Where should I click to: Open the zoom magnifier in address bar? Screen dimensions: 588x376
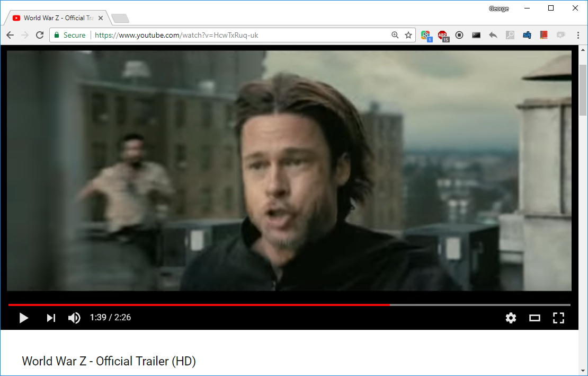(395, 35)
